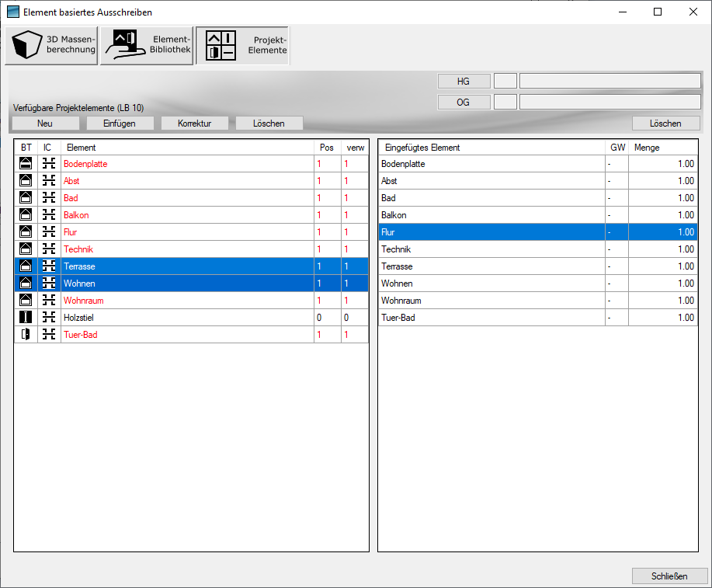712x588 pixels.
Task: Click the Löschen button above inserted elements
Action: [x=665, y=124]
